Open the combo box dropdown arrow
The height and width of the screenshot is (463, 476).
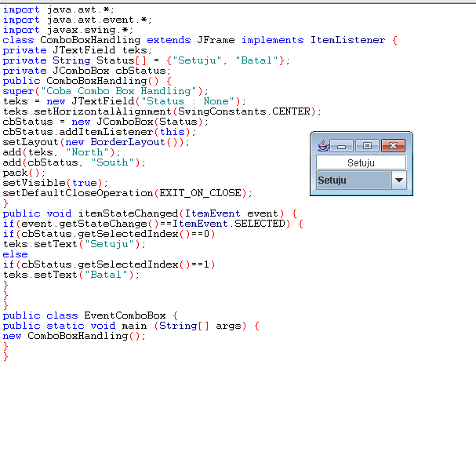click(399, 180)
